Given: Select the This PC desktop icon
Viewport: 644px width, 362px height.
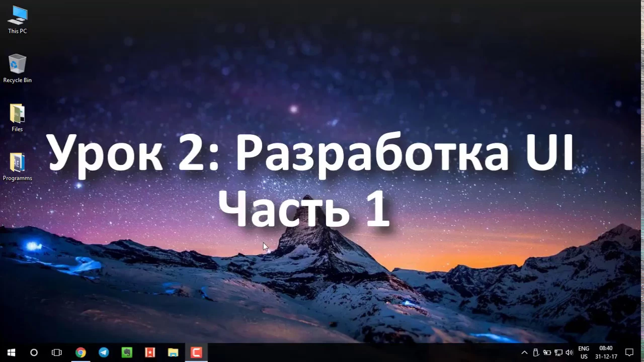Looking at the screenshot, I should tap(18, 20).
